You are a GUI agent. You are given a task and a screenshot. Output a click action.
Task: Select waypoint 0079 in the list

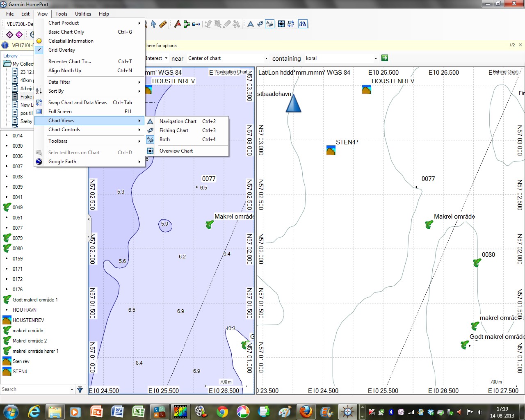click(x=18, y=238)
